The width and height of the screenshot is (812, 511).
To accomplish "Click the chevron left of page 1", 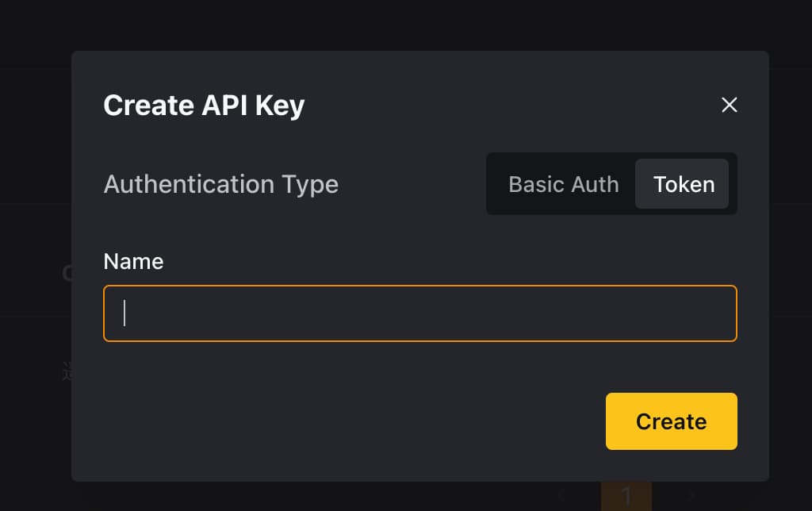I will tap(561, 496).
